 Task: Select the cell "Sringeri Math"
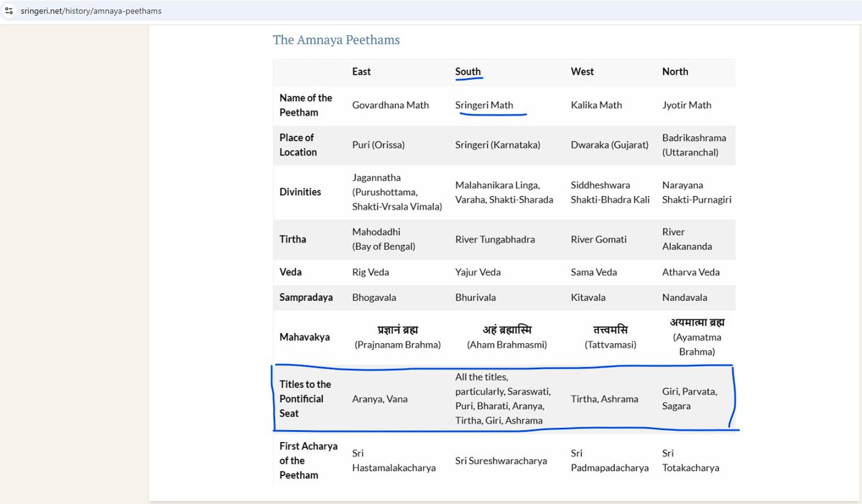484,105
